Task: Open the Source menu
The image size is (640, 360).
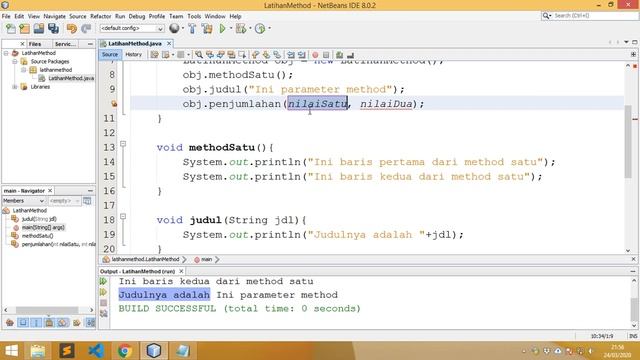Action: coord(78,16)
